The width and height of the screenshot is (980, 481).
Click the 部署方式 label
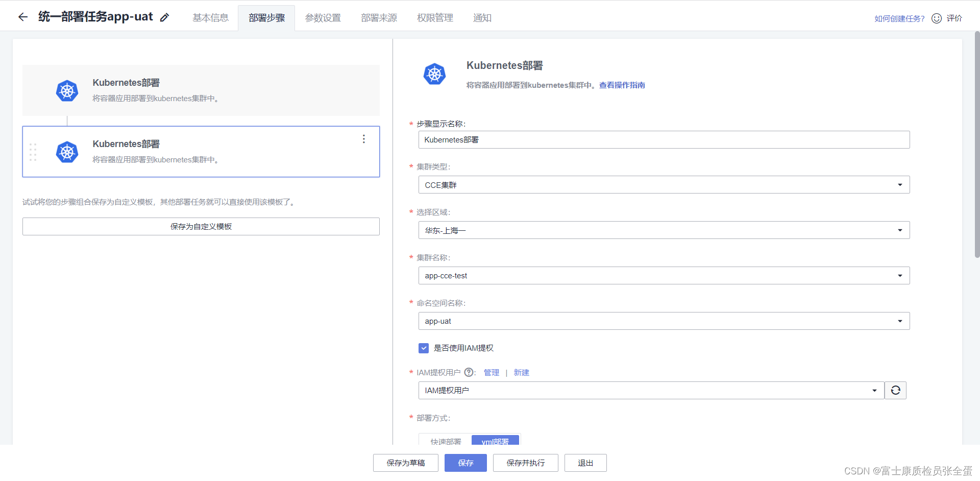pos(433,418)
